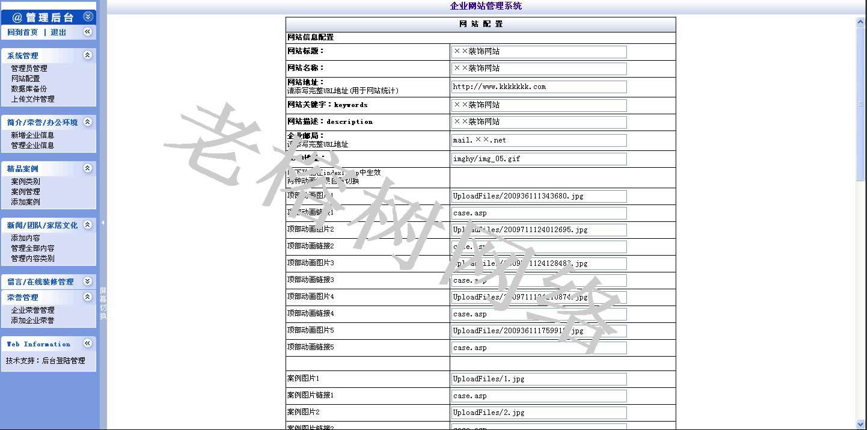
Task: Click the 网站信息配置 section label
Action: point(311,37)
